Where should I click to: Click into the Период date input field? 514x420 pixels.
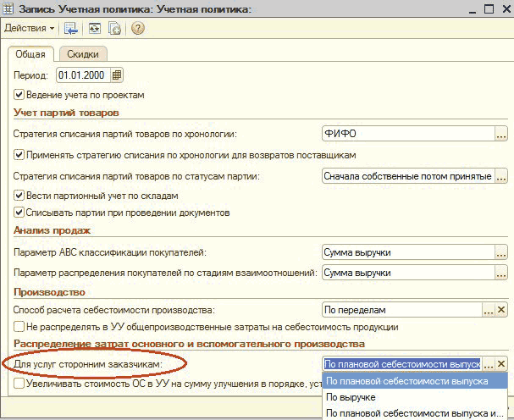(x=82, y=75)
